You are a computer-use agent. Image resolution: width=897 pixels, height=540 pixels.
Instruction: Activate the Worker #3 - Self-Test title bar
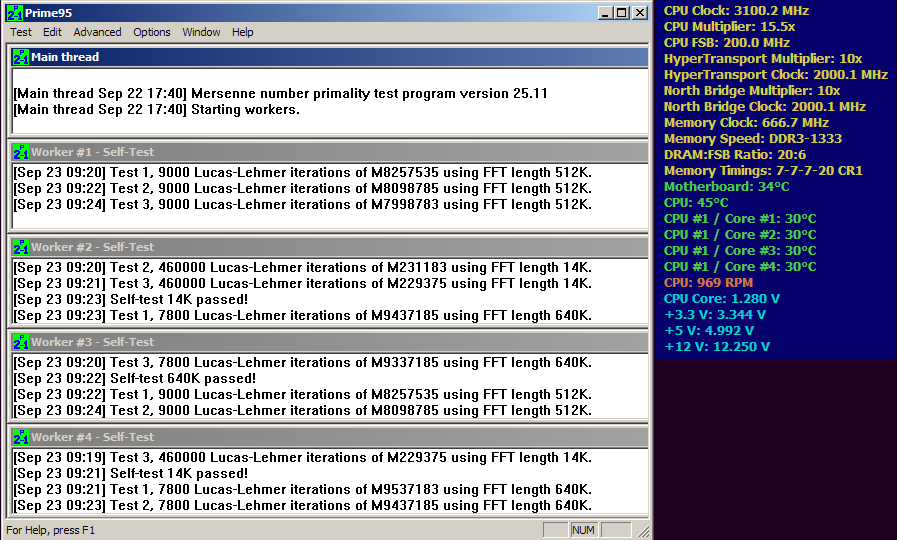click(330, 342)
